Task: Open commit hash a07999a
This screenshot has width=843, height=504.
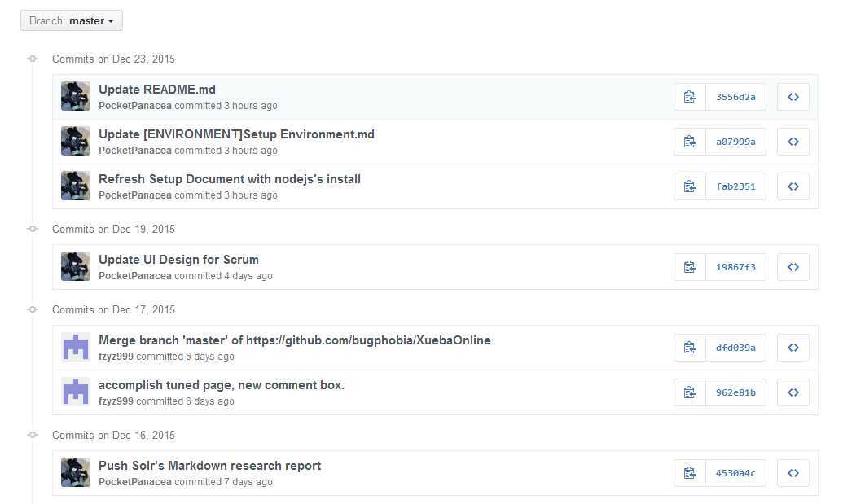Action: [735, 142]
